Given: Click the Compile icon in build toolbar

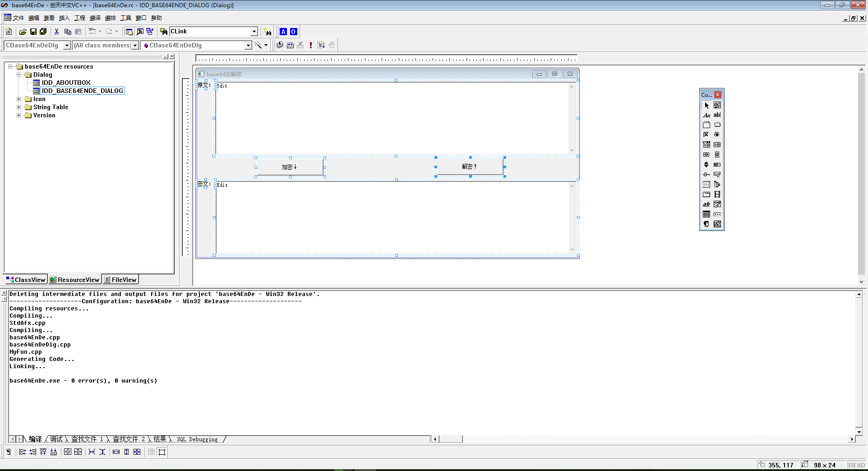Looking at the screenshot, I should point(280,45).
